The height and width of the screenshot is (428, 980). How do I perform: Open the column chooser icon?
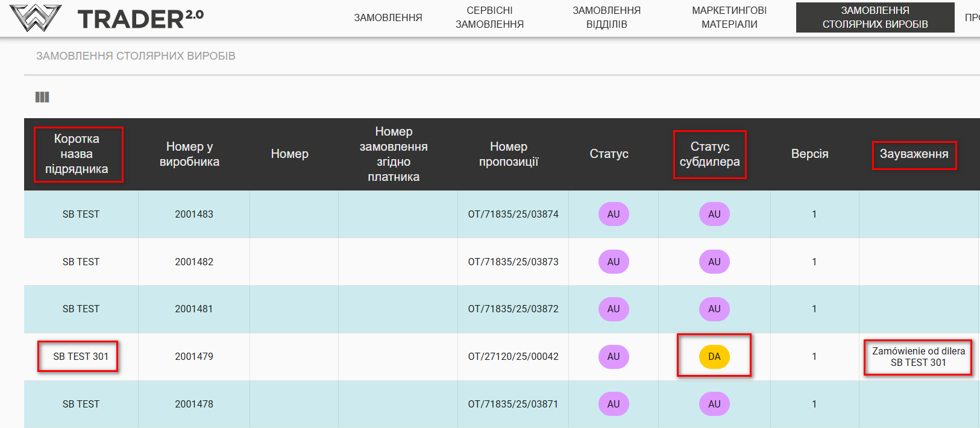coord(42,97)
